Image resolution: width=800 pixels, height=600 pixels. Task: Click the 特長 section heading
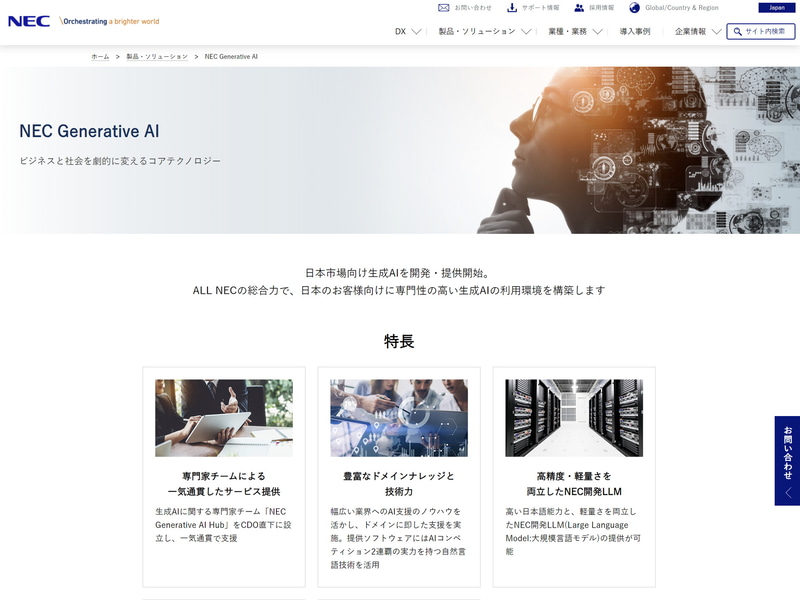click(x=399, y=341)
